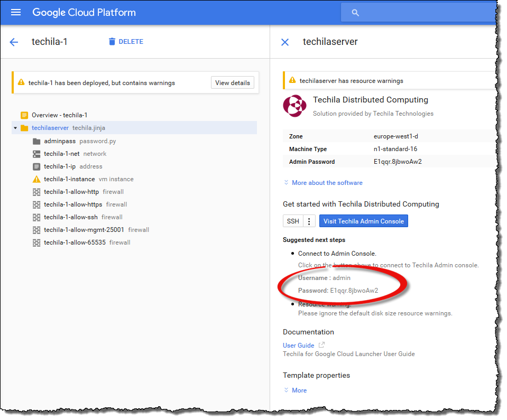Select techila-1-ip address resource
507x420 pixels.
tap(67, 166)
